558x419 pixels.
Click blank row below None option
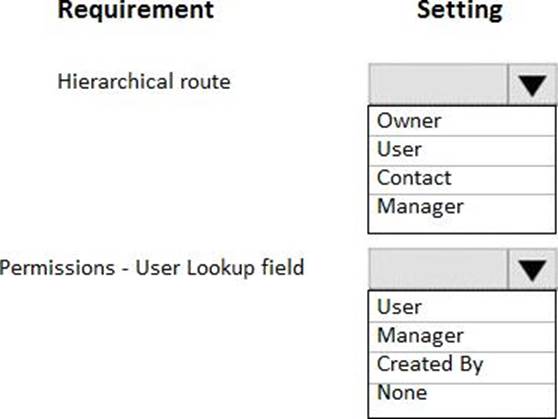coord(462,411)
